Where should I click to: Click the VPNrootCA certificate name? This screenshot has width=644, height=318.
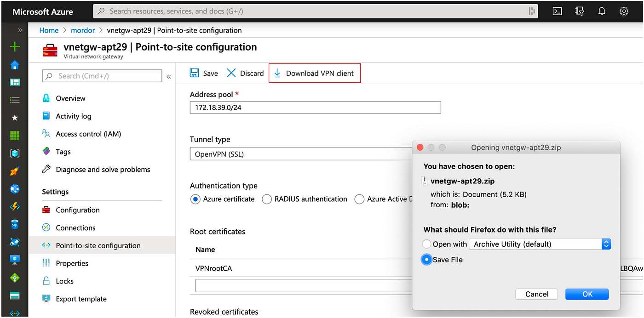[x=213, y=268]
